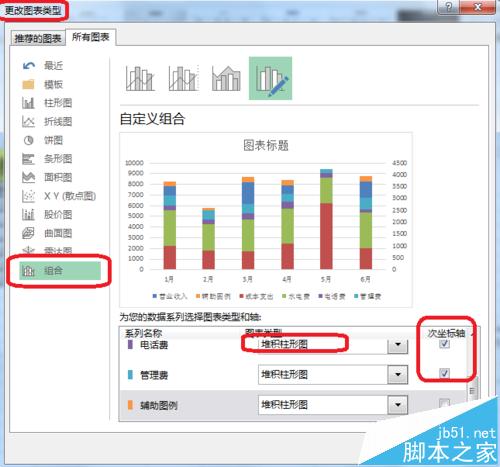Screen dimensions: 500x467
Task: Expand chart type dropdown for 管理费
Action: click(x=398, y=375)
